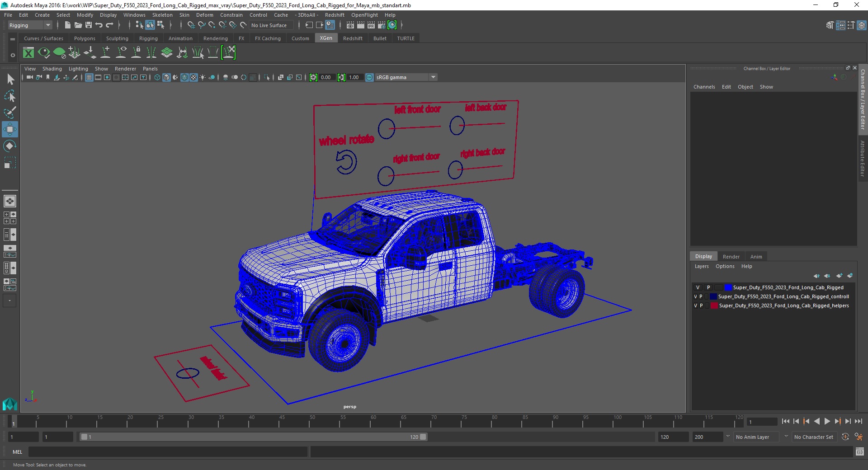Select the Lasso tool in the left toolbox

point(10,96)
